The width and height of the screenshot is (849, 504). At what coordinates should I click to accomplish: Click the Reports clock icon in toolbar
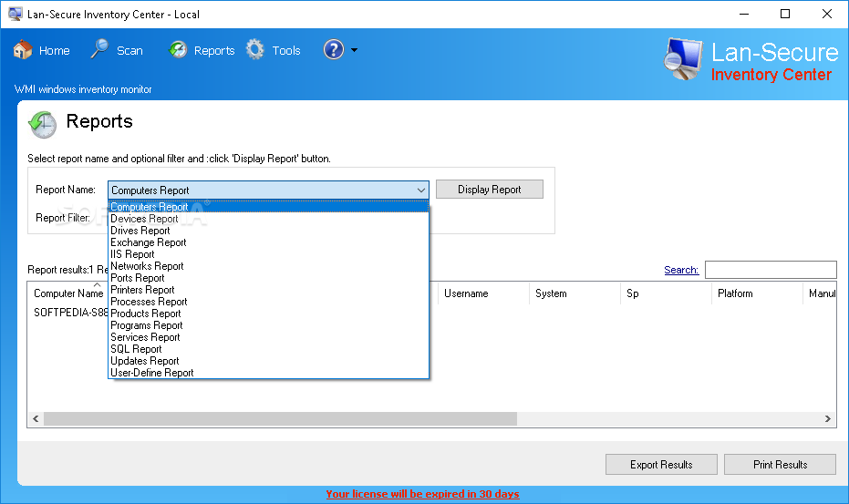click(178, 50)
